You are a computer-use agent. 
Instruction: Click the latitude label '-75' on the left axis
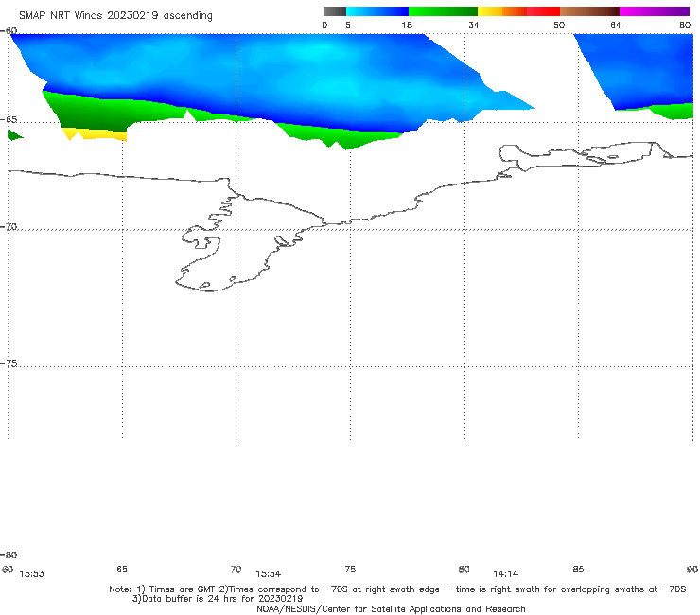9,363
